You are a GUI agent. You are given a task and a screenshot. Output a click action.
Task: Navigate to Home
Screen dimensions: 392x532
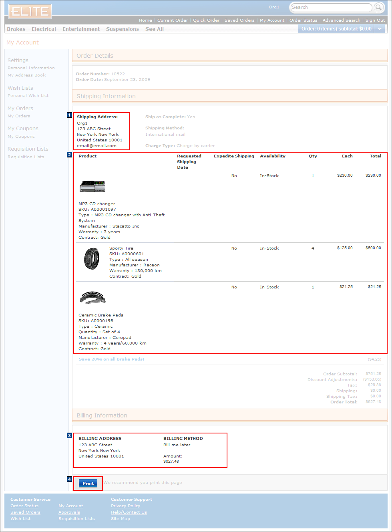click(x=145, y=20)
